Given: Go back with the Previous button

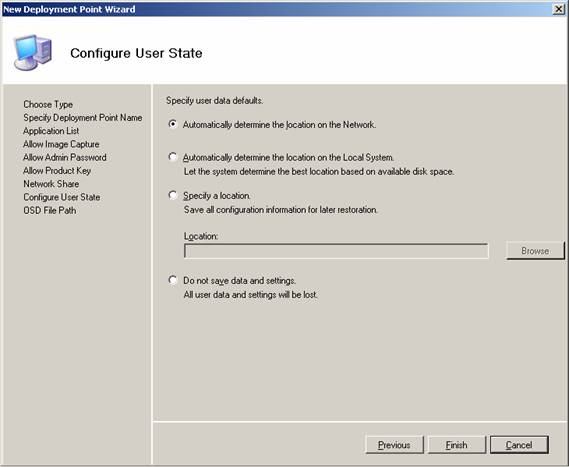Looking at the screenshot, I should [x=394, y=445].
